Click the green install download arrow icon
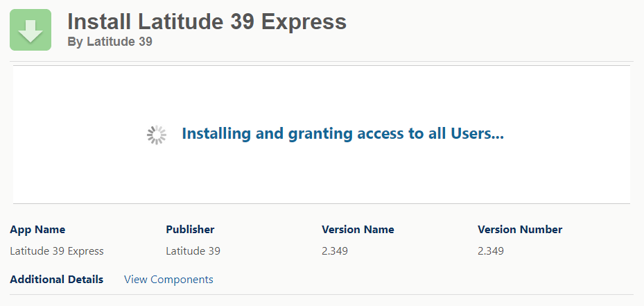Screen dimensions: 644x306 [x=31, y=30]
